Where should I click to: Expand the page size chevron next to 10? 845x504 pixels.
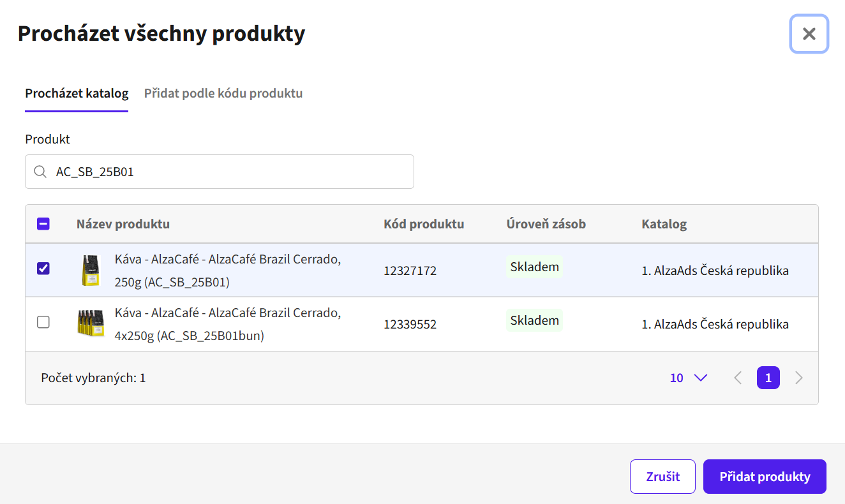pos(700,378)
